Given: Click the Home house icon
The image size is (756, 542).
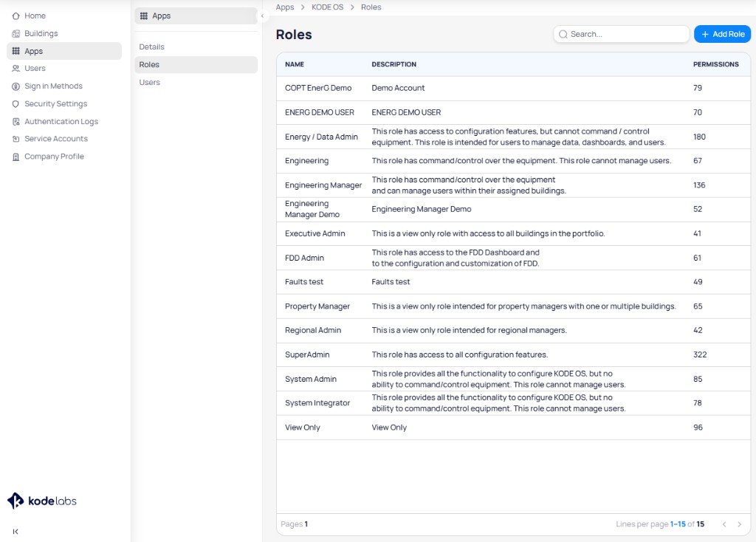Looking at the screenshot, I should click(16, 16).
